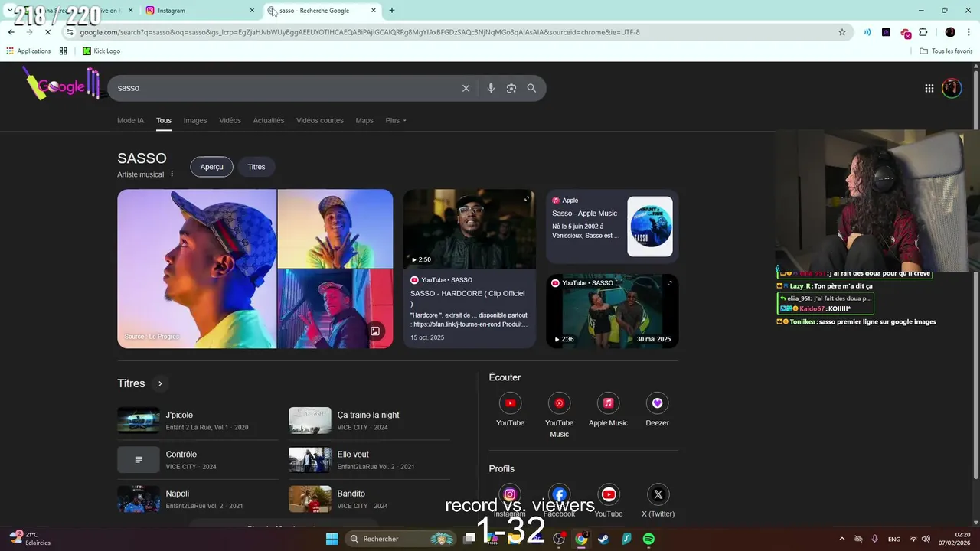Open SASSO's X (Twitter) profile icon
980x551 pixels.
[658, 494]
